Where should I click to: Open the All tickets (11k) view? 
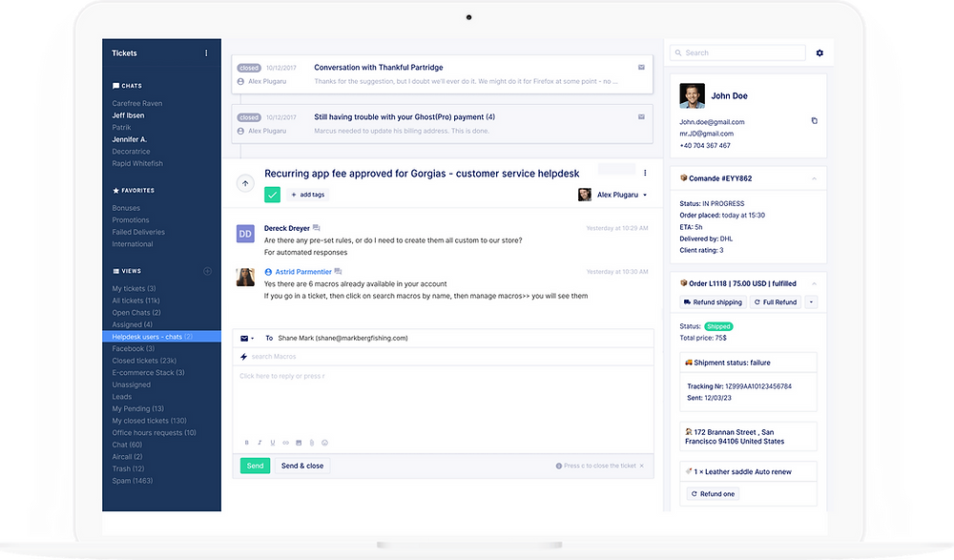135,301
